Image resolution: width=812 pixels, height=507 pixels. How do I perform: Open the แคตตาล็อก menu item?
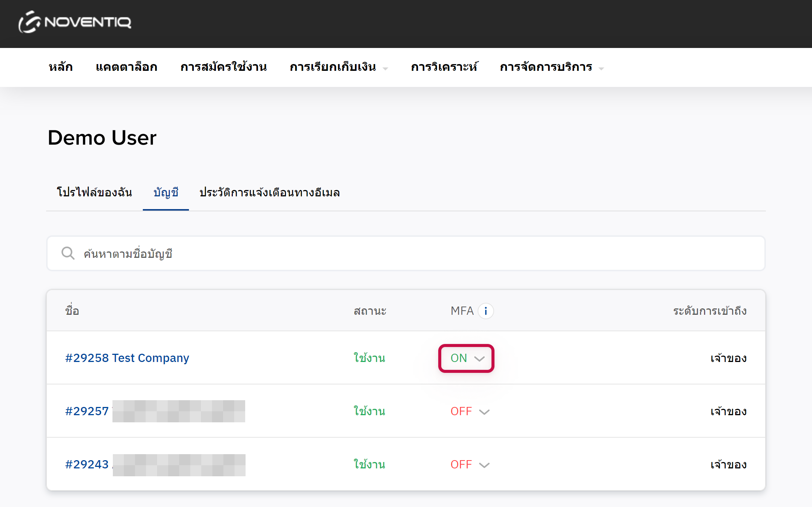pyautogui.click(x=126, y=67)
